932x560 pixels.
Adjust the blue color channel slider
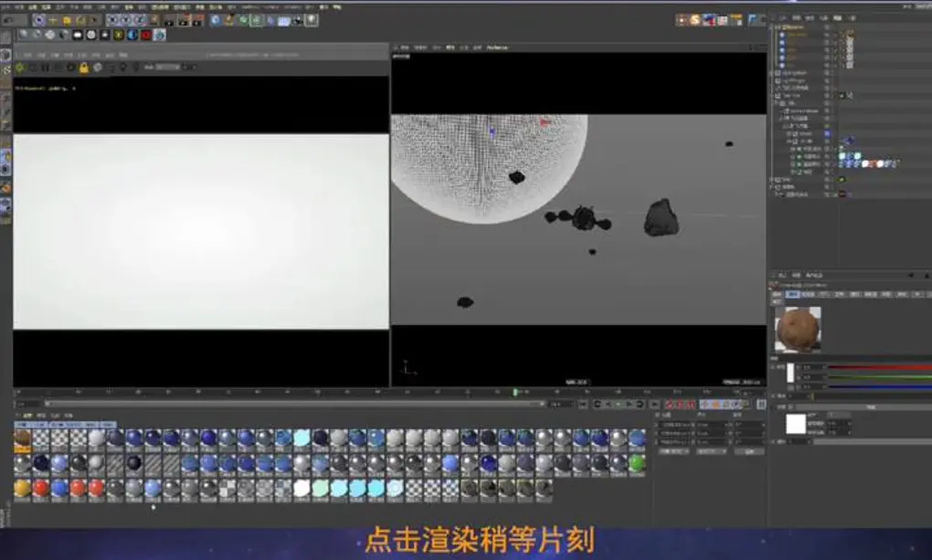click(880, 386)
